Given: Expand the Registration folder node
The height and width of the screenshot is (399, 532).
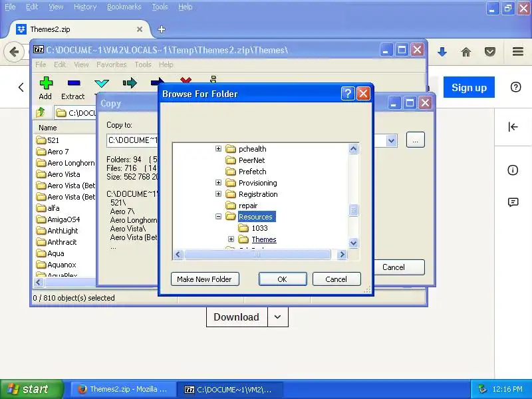Looking at the screenshot, I should pyautogui.click(x=219, y=194).
